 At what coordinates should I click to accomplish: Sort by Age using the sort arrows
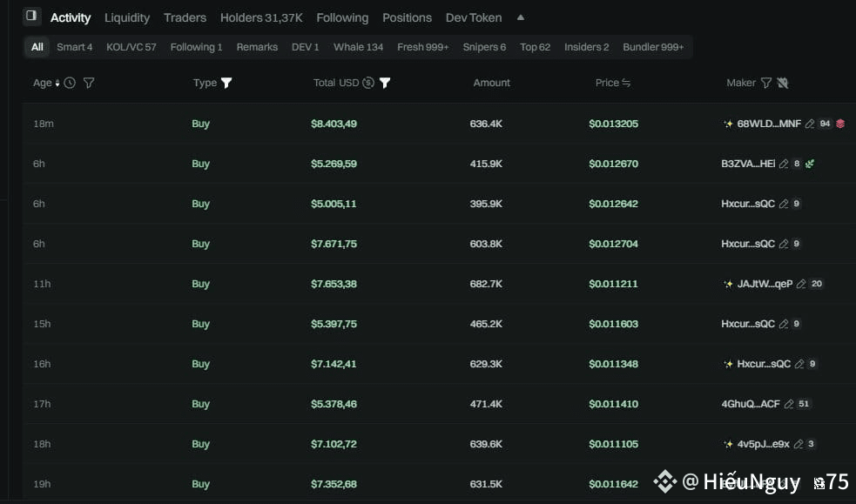point(57,83)
